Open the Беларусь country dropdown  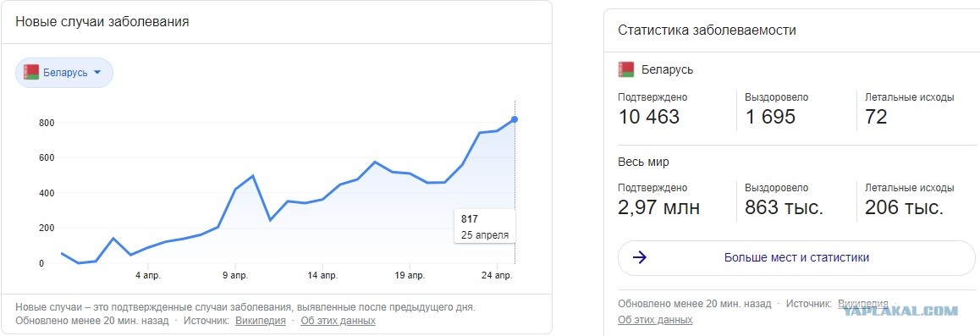pos(63,73)
